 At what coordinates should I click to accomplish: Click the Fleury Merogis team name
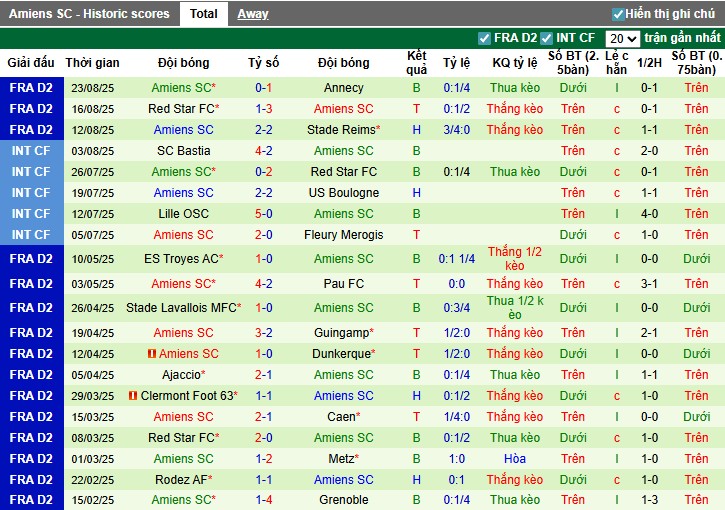(x=344, y=235)
